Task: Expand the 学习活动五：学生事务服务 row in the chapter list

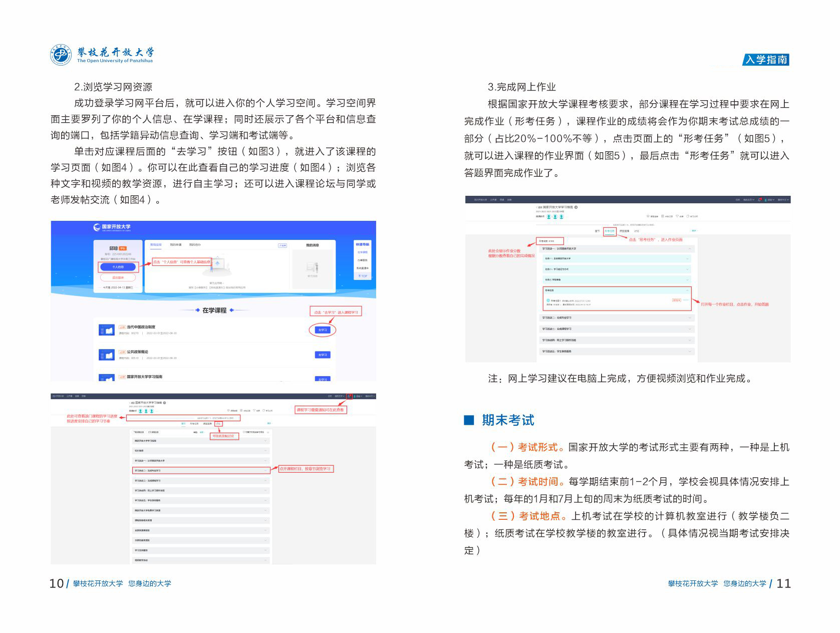Action: coord(201,501)
